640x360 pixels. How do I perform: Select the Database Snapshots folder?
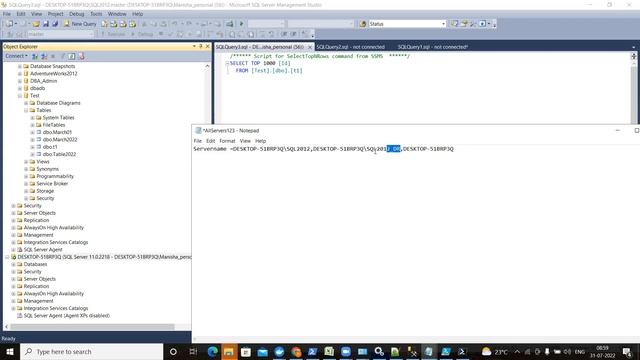tap(52, 66)
